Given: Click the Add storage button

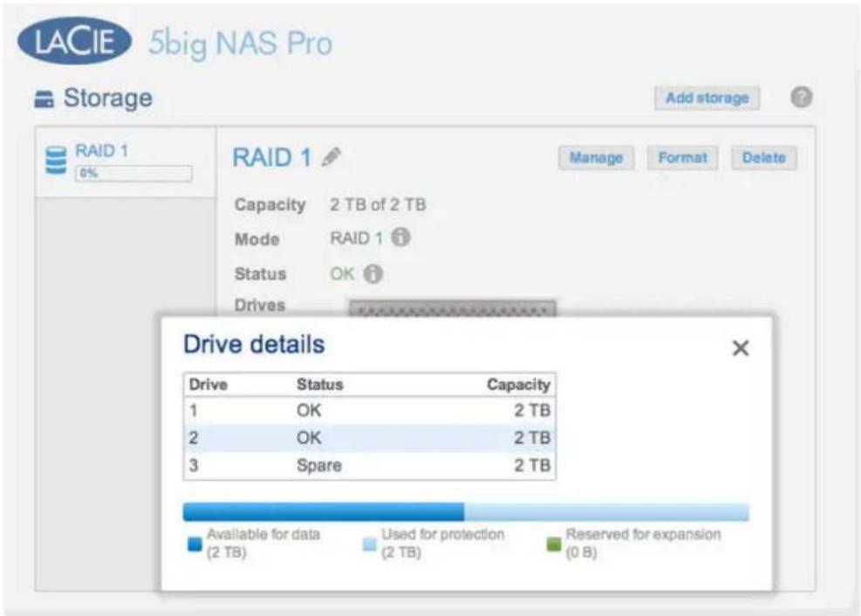Looking at the screenshot, I should click(x=707, y=99).
